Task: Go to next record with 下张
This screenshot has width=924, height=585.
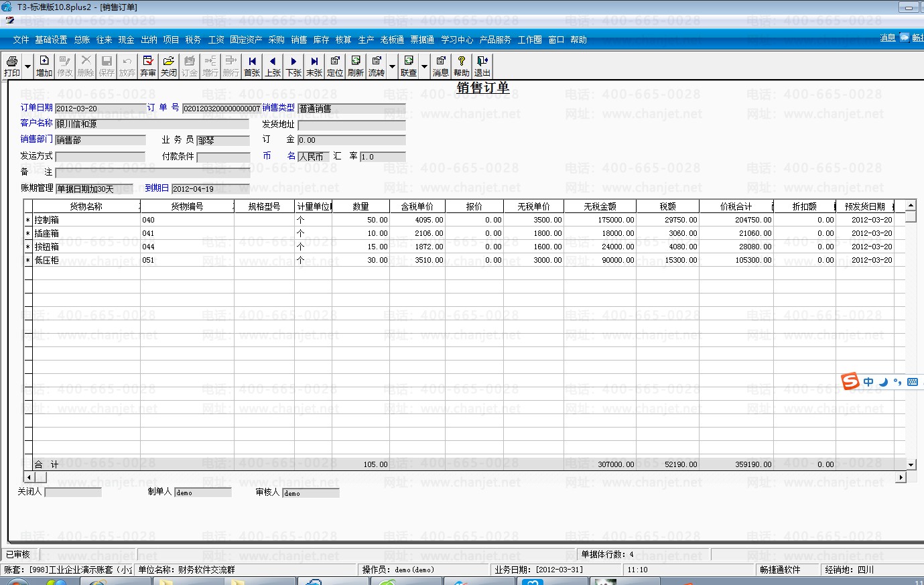Action: coord(293,66)
